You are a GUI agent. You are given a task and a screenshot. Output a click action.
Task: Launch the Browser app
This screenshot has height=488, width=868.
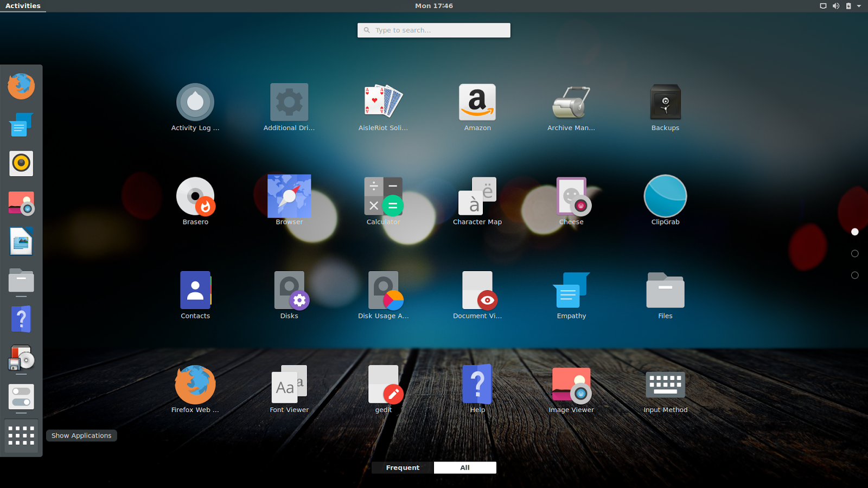point(289,201)
